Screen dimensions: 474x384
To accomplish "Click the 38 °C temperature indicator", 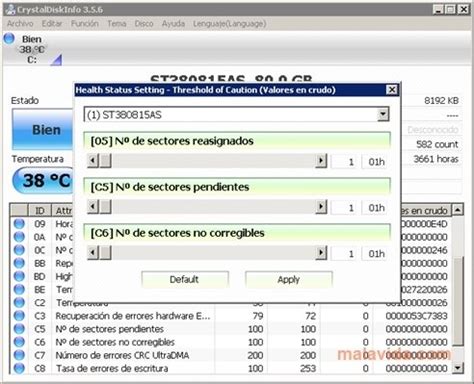I will click(x=43, y=180).
